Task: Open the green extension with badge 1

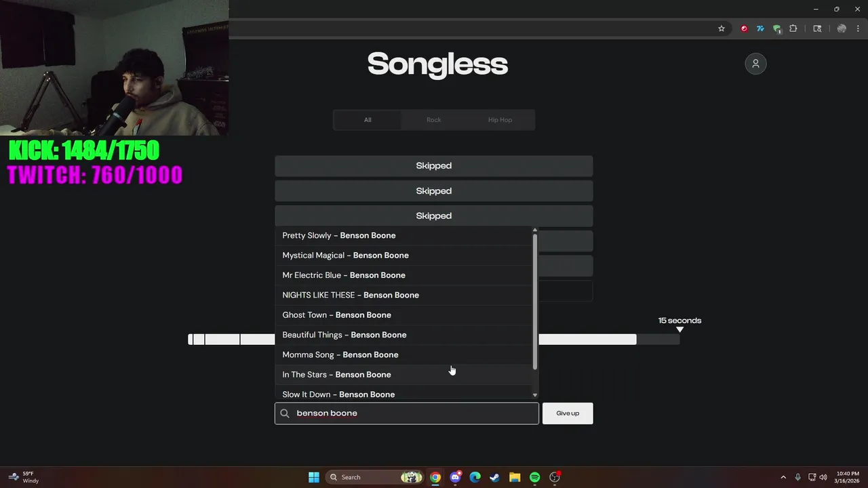Action: pos(777,29)
